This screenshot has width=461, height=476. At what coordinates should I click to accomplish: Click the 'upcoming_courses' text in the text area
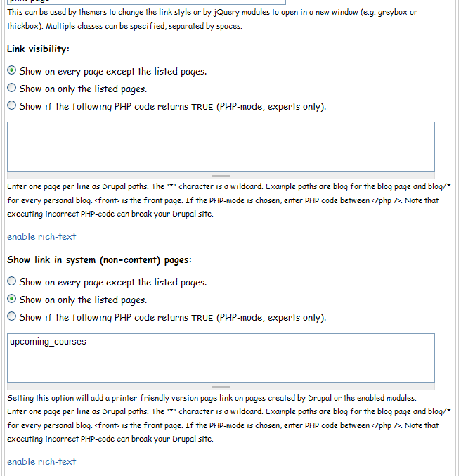tap(48, 342)
